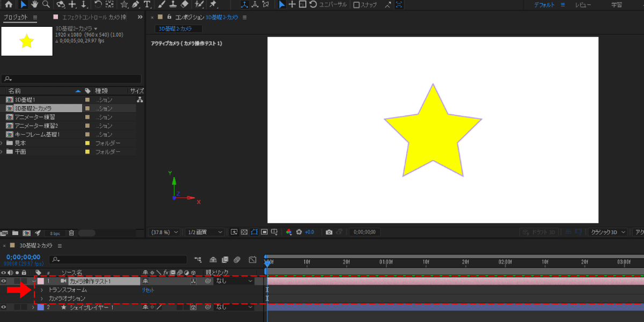The width and height of the screenshot is (644, 322).
Task: Click the composition mini-flowchart icon in timeline
Action: click(199, 259)
